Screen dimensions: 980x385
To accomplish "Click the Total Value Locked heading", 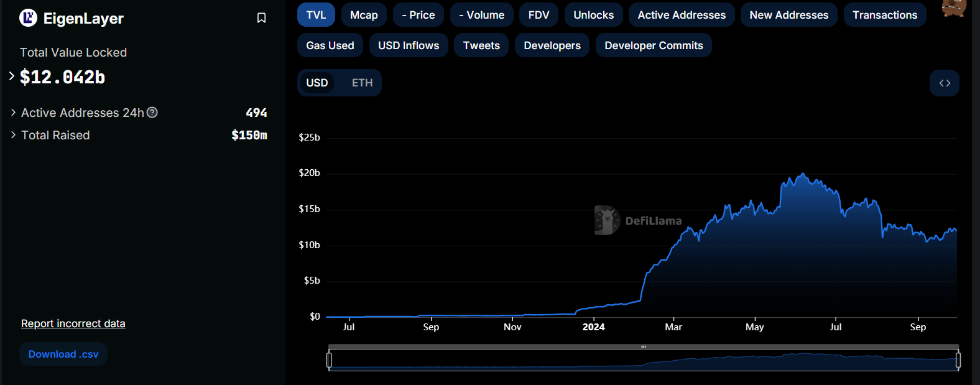I will click(x=73, y=53).
